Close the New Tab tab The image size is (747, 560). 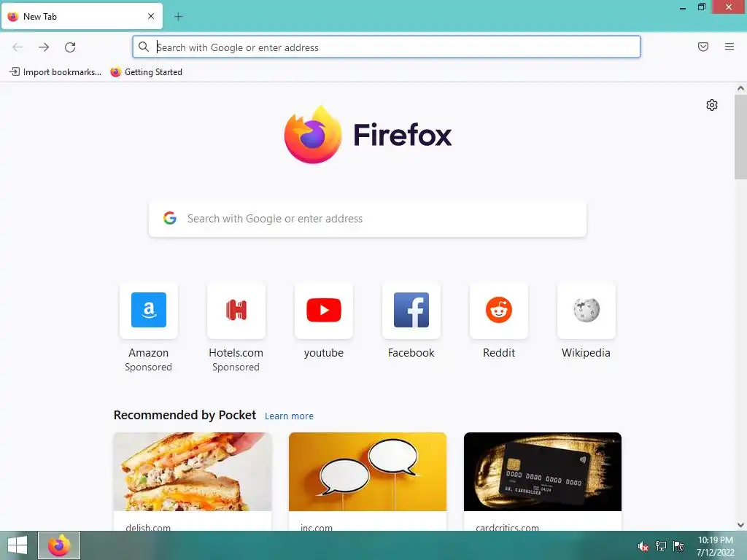pos(151,16)
